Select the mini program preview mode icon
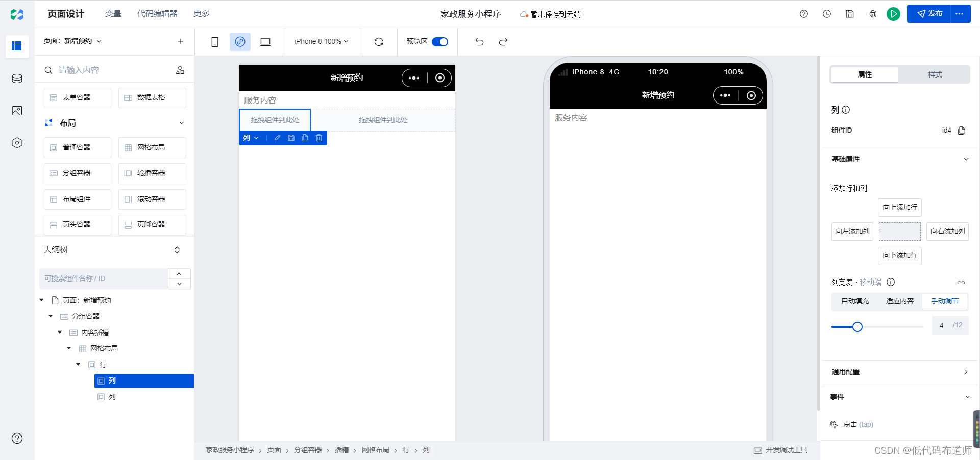This screenshot has height=460, width=980. [240, 42]
